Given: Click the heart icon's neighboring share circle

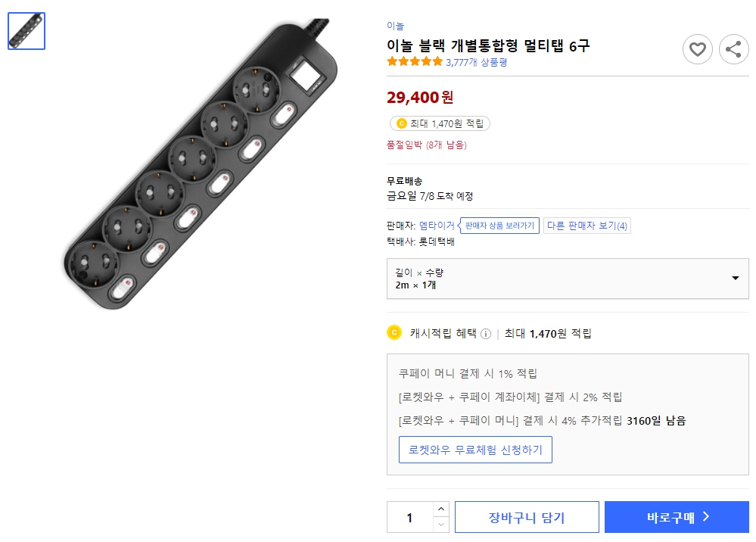Looking at the screenshot, I should tap(733, 49).
